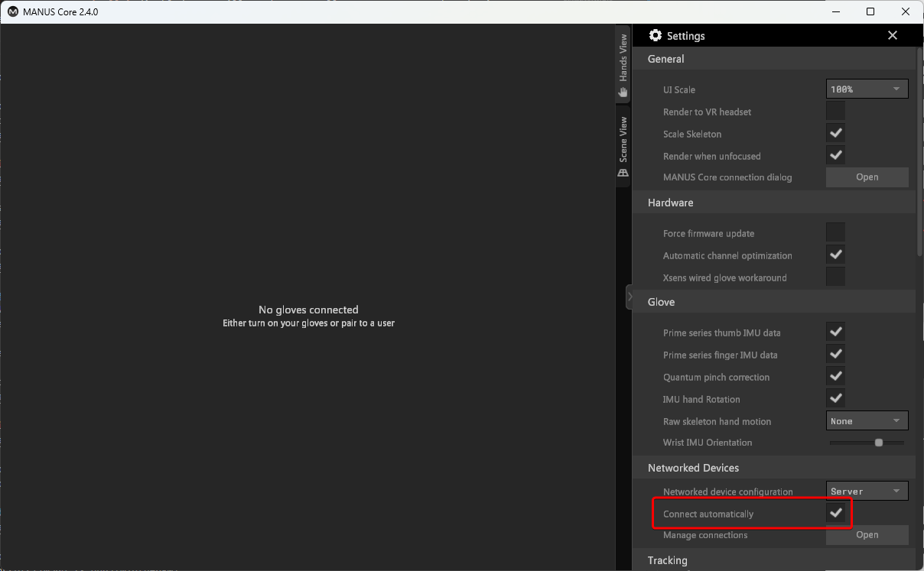Adjust the Wrist IMU Orientation slider
This screenshot has width=924, height=571.
pos(879,443)
